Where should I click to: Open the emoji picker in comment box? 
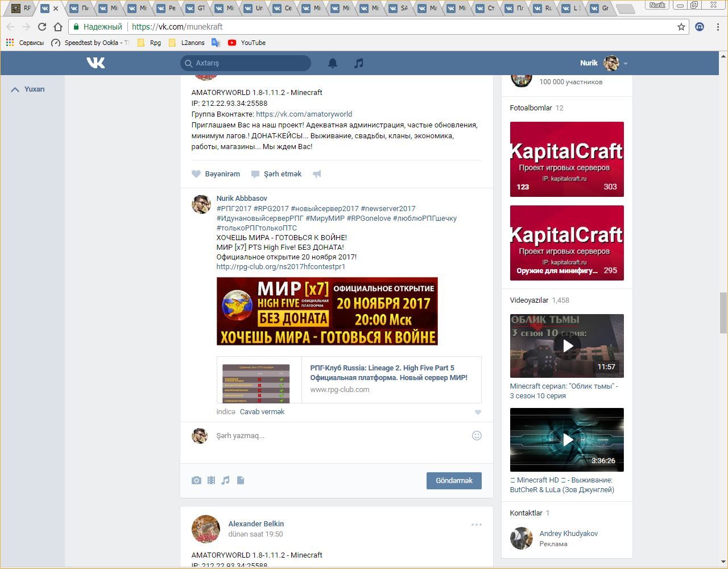click(x=477, y=435)
